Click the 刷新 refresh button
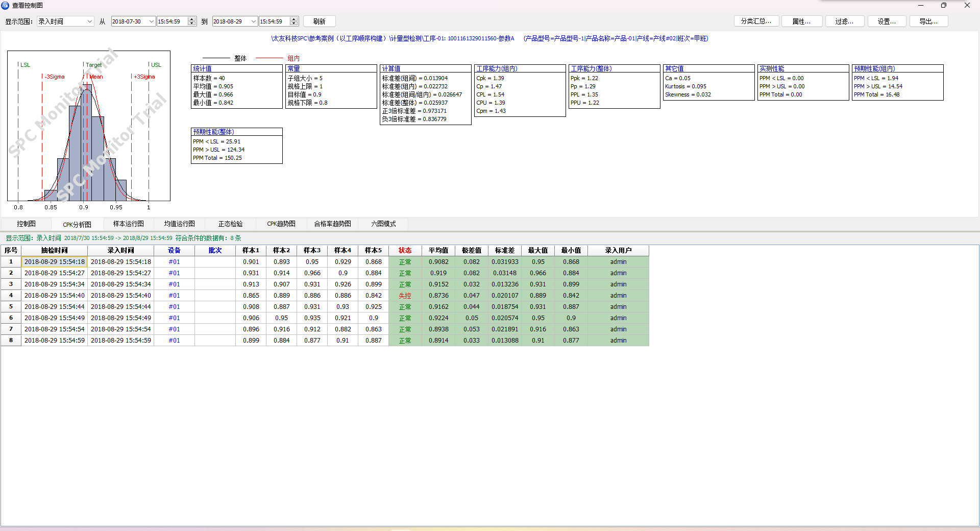Image resolution: width=980 pixels, height=531 pixels. [x=319, y=21]
